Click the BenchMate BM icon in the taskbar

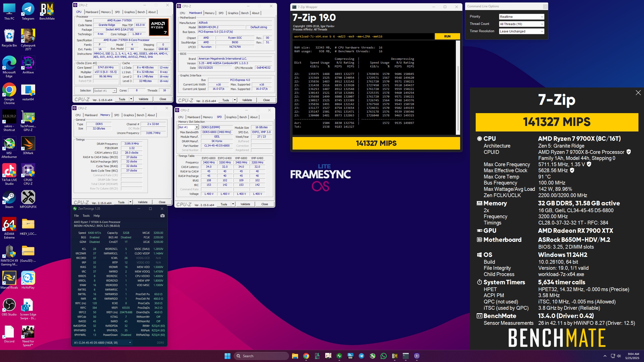pyautogui.click(x=394, y=356)
